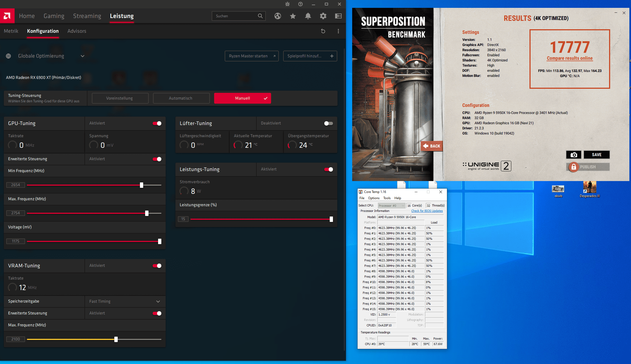
Task: Open favorites star icon
Action: pos(293,16)
